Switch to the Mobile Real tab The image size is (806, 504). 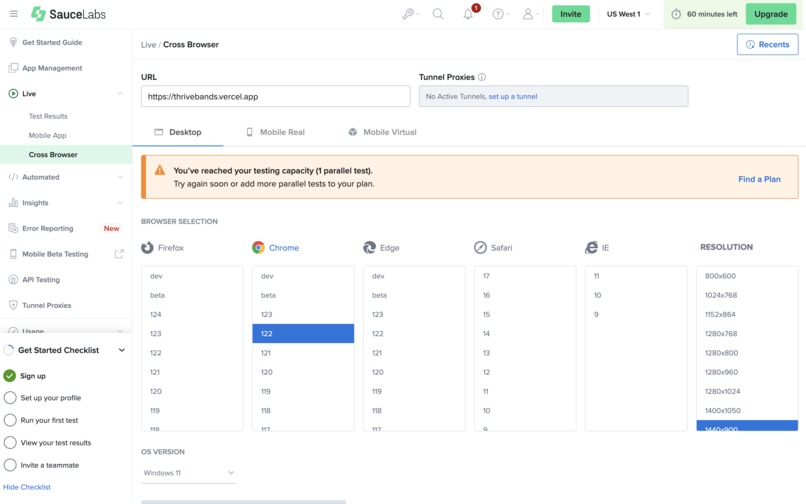pos(276,132)
